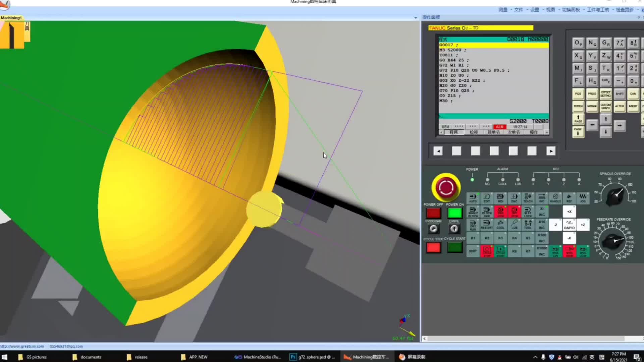The image size is (644, 362).
Task: Click the CUSTOM GRAPH function key
Action: click(x=605, y=106)
